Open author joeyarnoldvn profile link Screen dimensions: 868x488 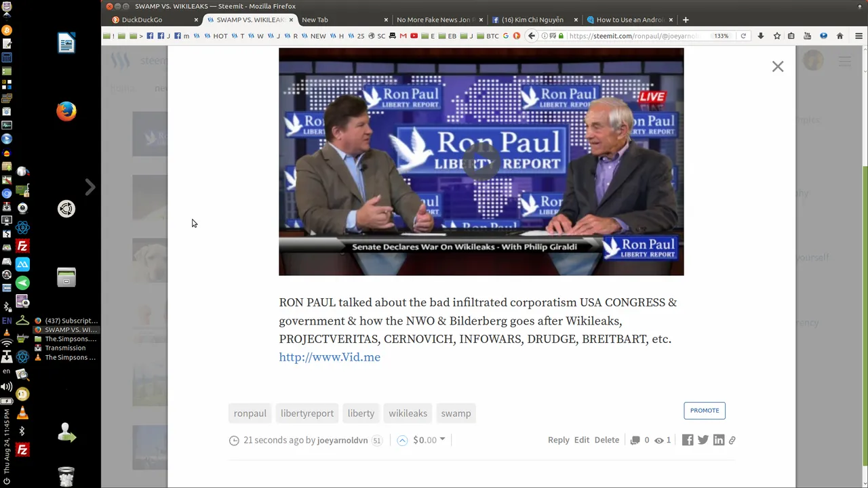pos(342,441)
